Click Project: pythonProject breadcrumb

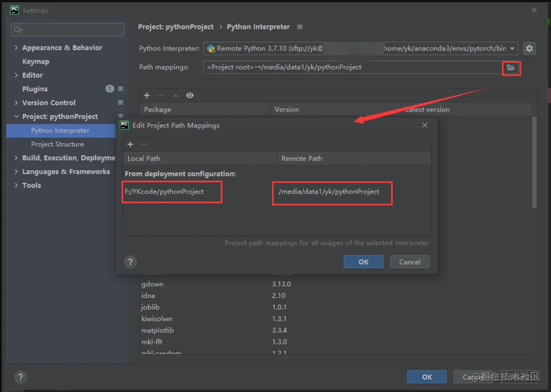pyautogui.click(x=176, y=27)
